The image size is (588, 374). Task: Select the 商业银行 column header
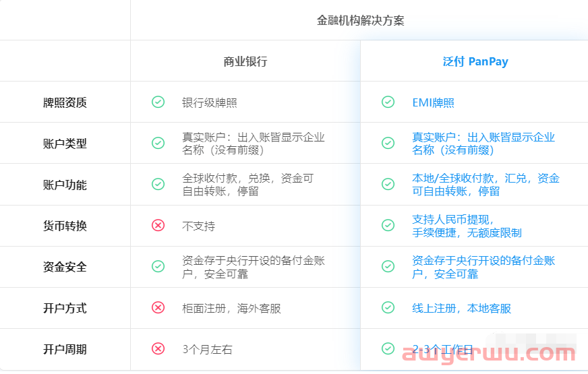pos(245,61)
